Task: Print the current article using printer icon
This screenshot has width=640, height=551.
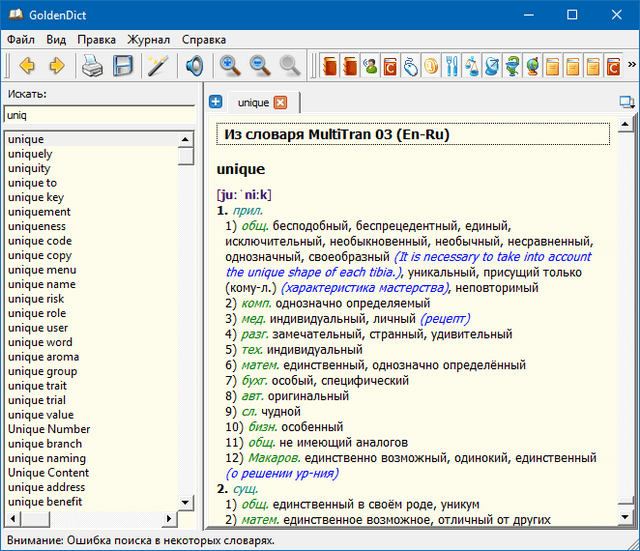Action: point(93,67)
